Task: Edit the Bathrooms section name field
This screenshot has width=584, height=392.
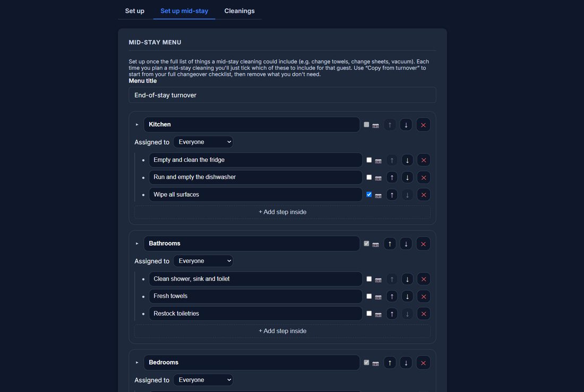Action: [252, 243]
